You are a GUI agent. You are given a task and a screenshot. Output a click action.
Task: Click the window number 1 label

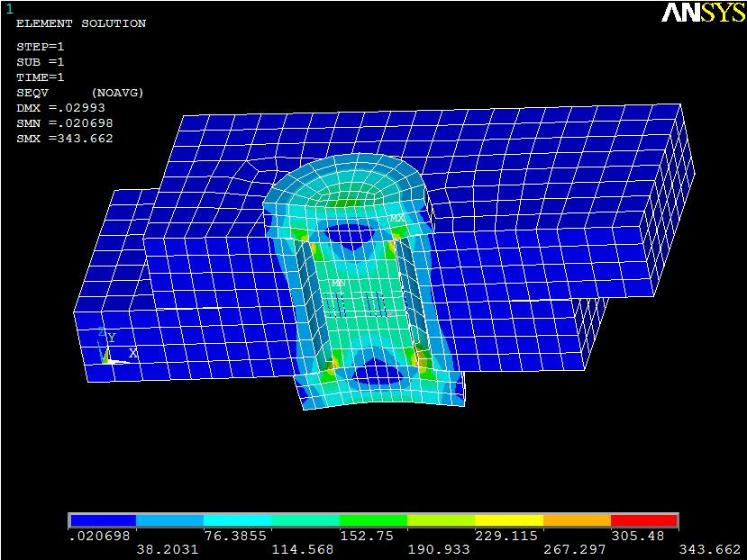click(10, 9)
